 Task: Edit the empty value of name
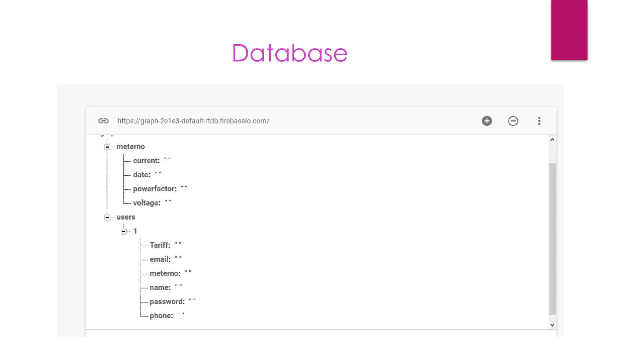pos(178,286)
